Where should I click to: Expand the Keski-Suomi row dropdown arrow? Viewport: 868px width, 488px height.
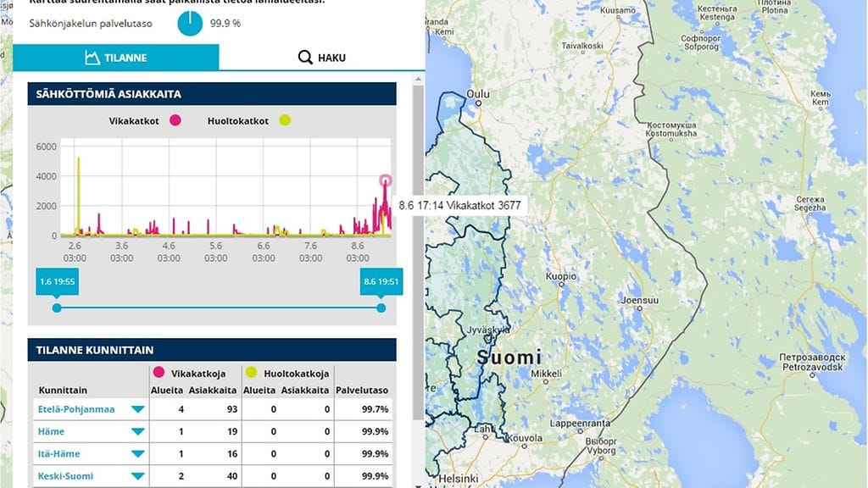(137, 475)
